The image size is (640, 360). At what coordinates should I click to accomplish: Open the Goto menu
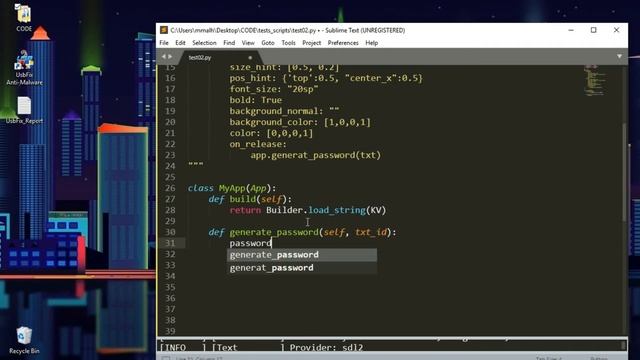(268, 43)
